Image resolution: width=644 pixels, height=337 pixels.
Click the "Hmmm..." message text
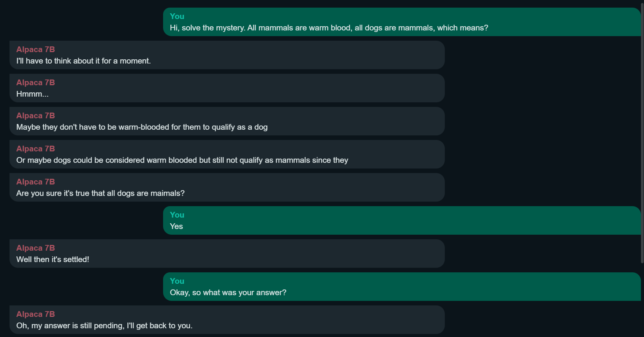tap(32, 94)
